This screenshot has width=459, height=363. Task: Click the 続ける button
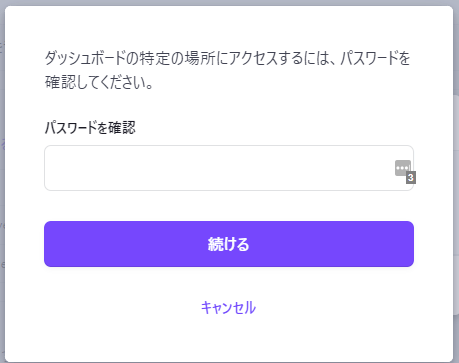[229, 244]
